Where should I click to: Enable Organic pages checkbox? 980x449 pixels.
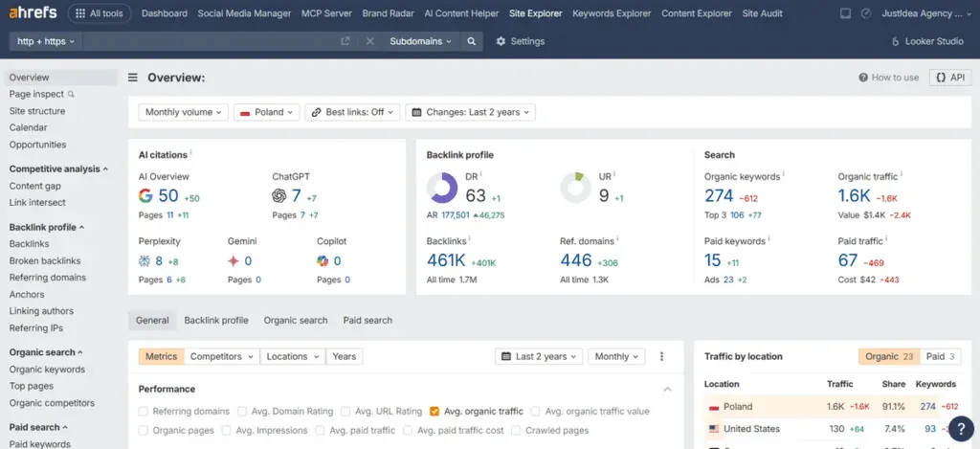coord(144,430)
